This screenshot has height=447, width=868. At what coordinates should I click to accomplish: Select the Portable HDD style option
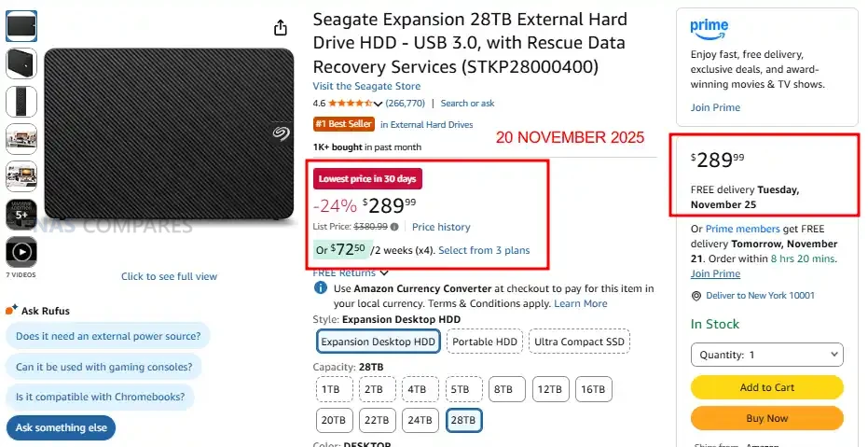click(x=485, y=342)
